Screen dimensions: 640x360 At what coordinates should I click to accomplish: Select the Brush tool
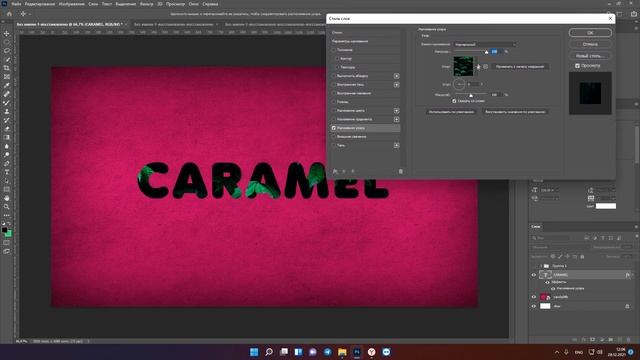(7, 103)
